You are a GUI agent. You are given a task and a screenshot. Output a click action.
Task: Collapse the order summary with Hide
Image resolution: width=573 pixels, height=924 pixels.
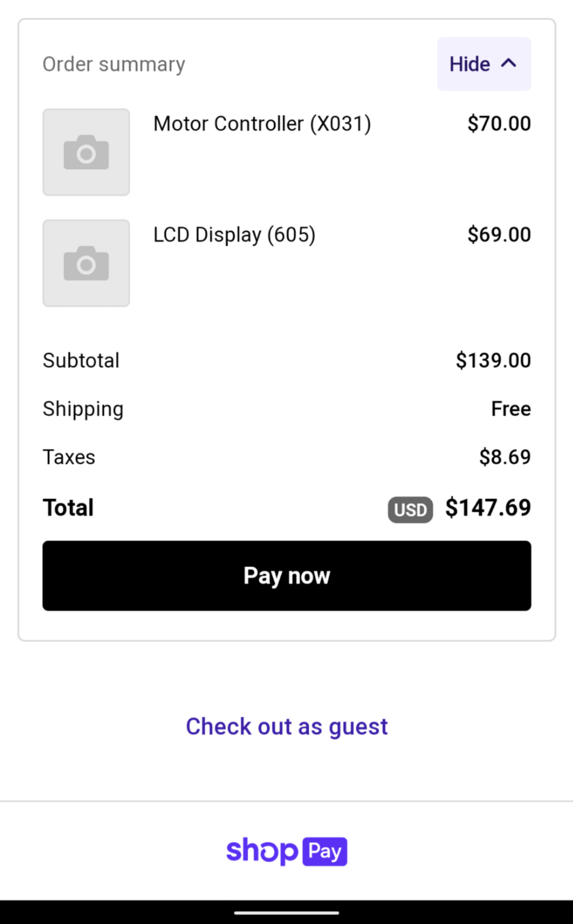tap(470, 64)
